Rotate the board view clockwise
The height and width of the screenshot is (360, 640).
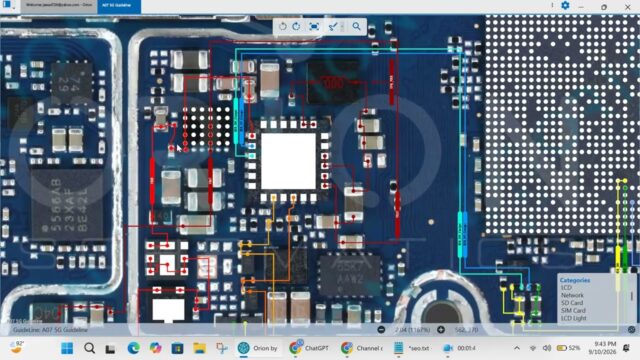pos(296,27)
